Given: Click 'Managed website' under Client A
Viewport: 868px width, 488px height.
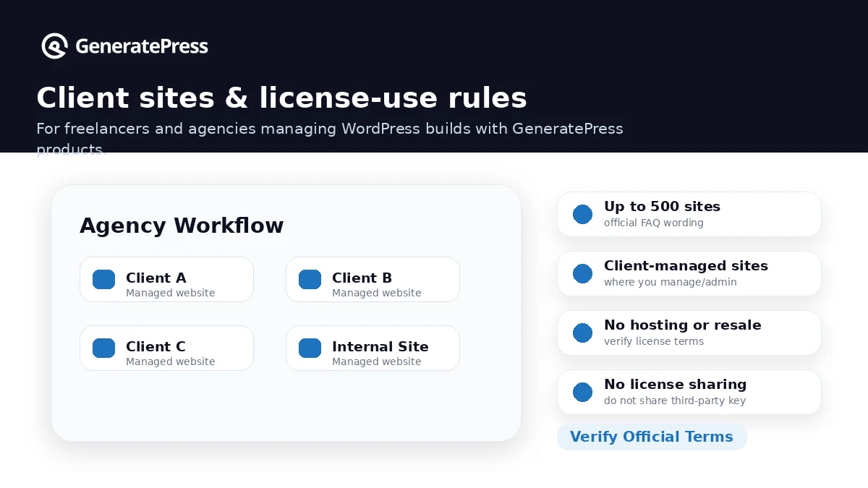Looking at the screenshot, I should (x=171, y=293).
